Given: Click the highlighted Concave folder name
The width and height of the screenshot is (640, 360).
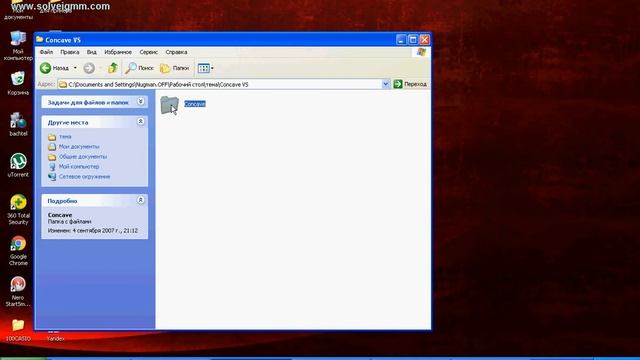Looking at the screenshot, I should point(195,104).
